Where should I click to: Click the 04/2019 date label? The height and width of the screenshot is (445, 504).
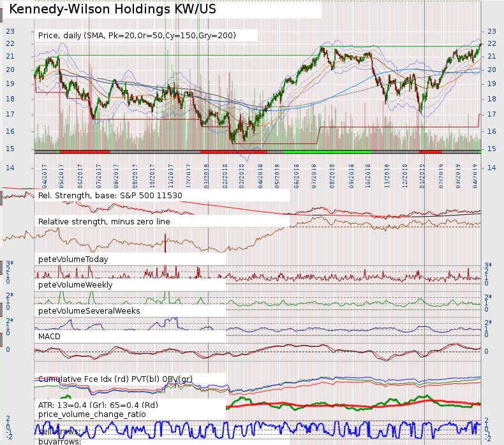(x=475, y=176)
